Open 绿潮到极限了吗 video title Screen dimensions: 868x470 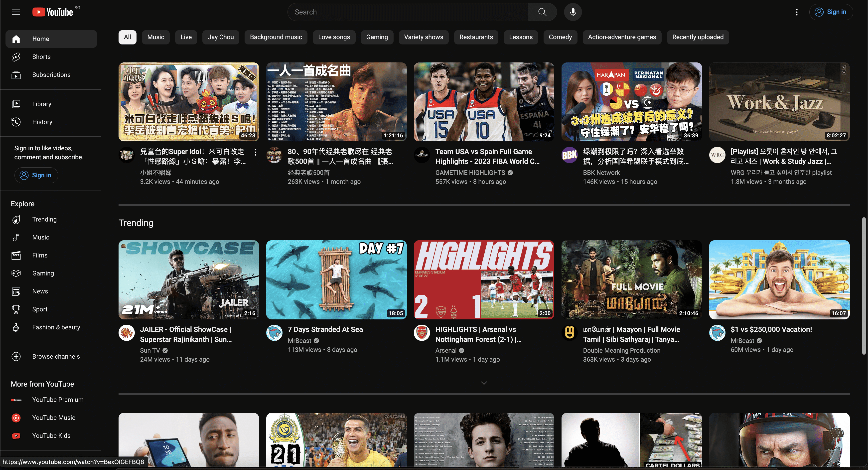[x=635, y=156]
